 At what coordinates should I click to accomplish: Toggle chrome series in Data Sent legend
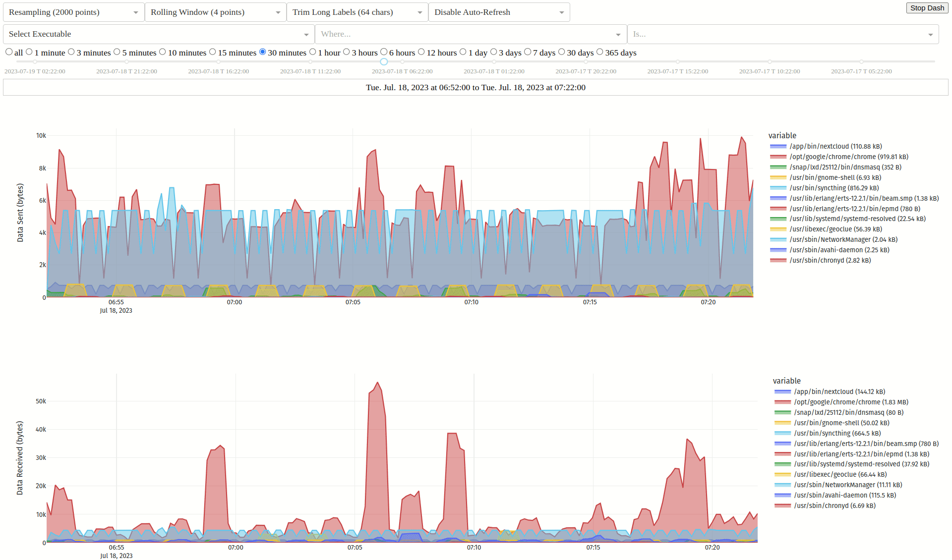click(x=848, y=157)
